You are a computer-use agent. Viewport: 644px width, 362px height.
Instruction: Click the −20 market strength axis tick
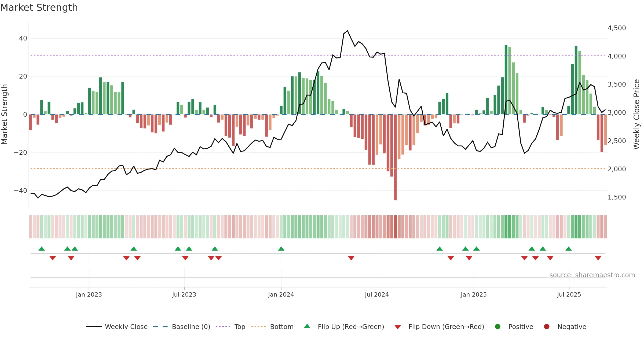pos(21,153)
